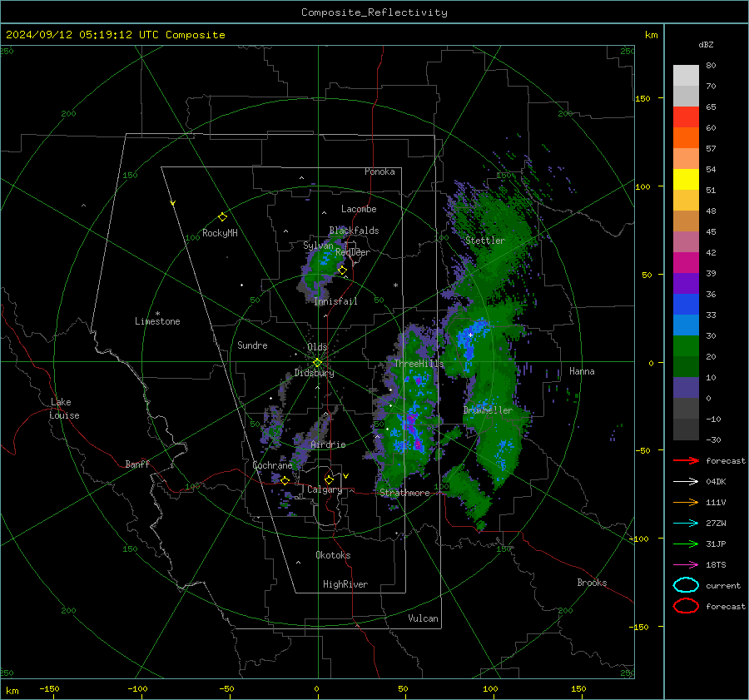Click the Hanna city label
This screenshot has height=700, width=749.
click(x=582, y=371)
